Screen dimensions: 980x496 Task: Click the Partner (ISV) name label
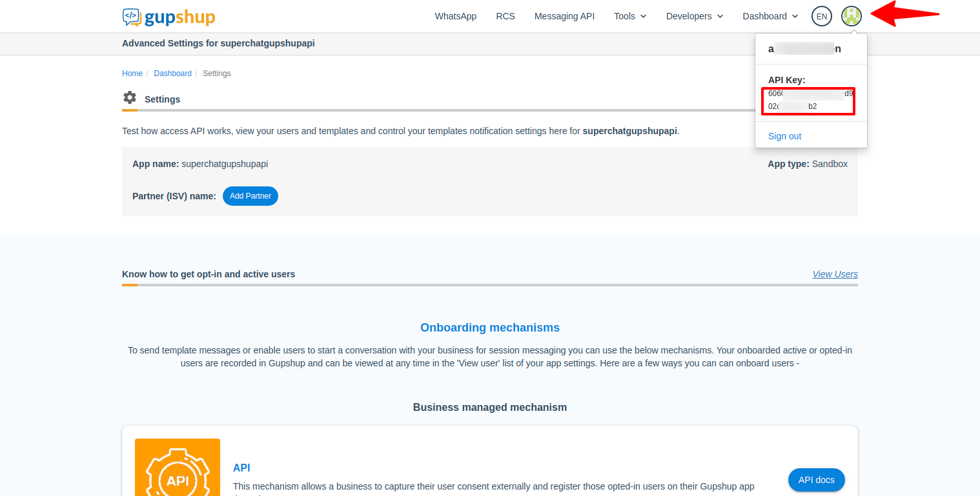[x=174, y=196]
